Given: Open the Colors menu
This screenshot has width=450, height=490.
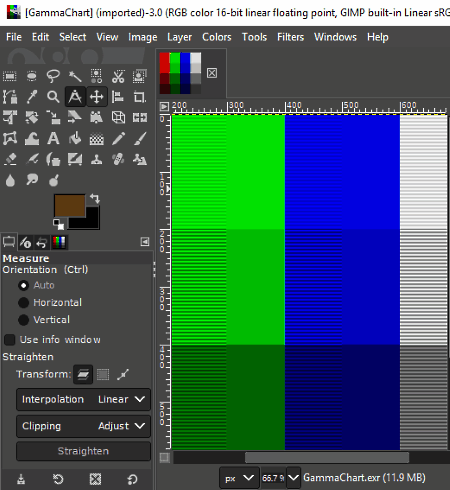Looking at the screenshot, I should click(x=217, y=37).
